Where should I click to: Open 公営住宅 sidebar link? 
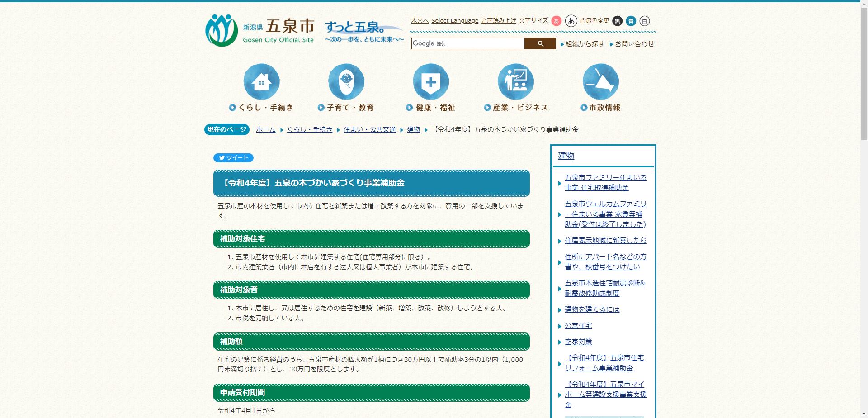click(578, 326)
